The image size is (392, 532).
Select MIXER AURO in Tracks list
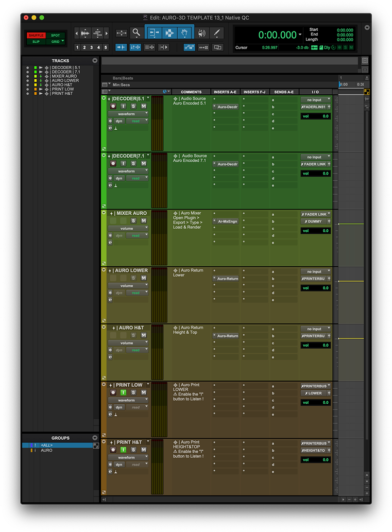tap(63, 76)
